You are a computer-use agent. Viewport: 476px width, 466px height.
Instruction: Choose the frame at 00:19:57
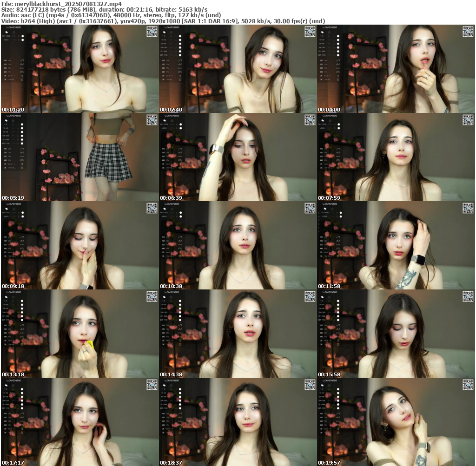(396, 422)
